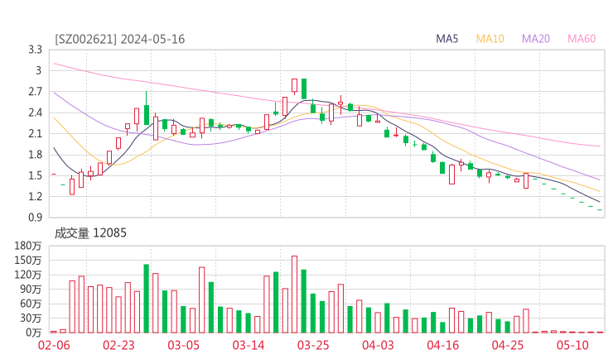Click the 180万 volume axis value
Viewport: 613px width, 364px height.
tap(28, 246)
